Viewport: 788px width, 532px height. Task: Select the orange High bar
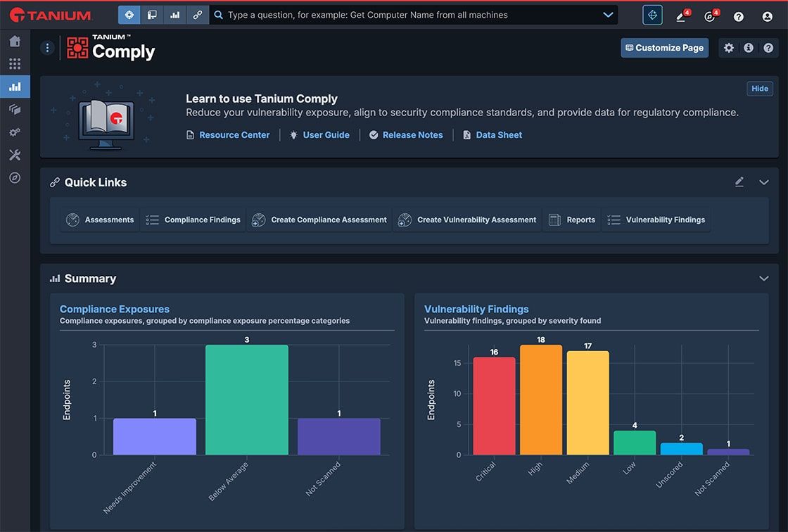(541, 400)
